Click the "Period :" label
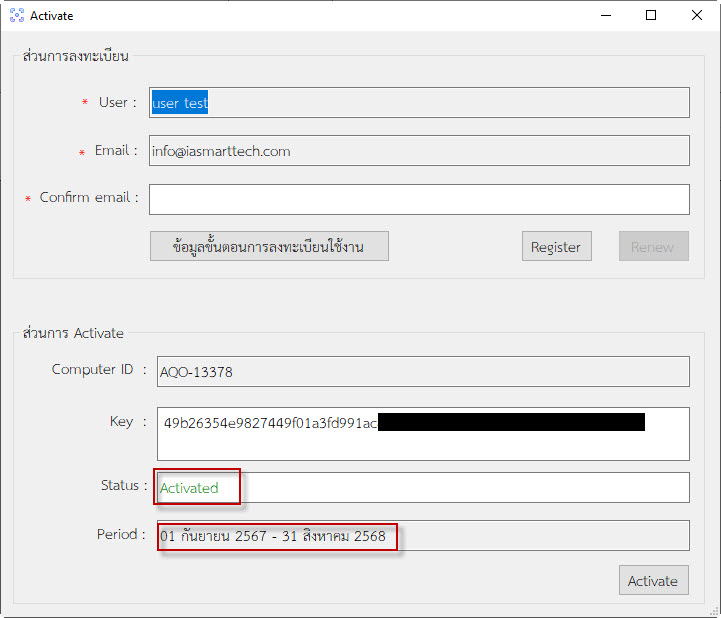Viewport: 721px width, 618px height. [121, 534]
